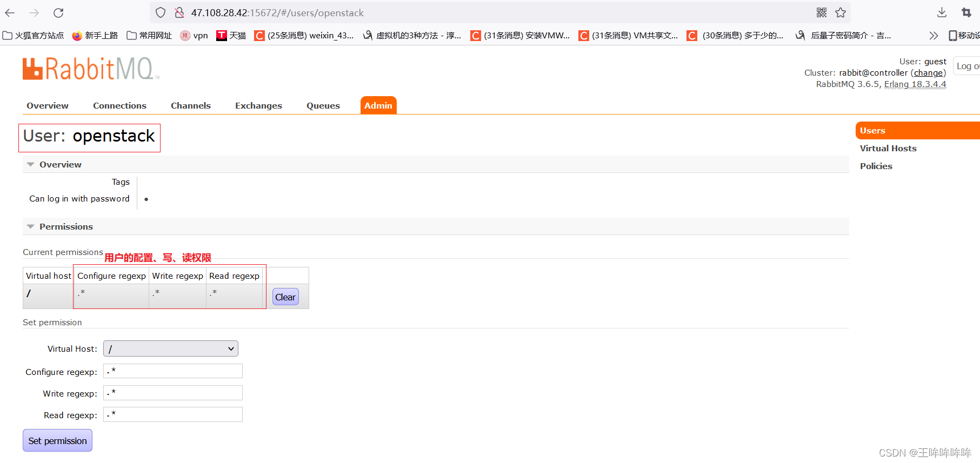
Task: Open Virtual Hosts in the admin sidebar
Action: pos(888,149)
